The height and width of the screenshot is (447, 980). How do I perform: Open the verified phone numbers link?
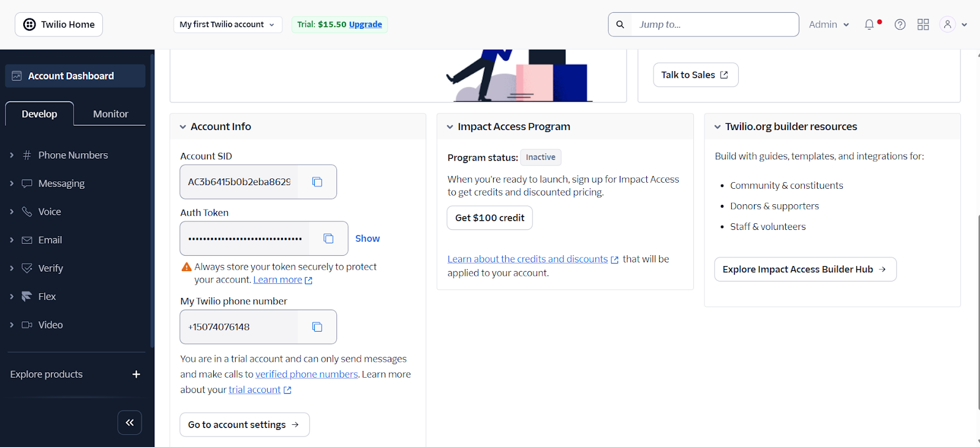coord(306,374)
